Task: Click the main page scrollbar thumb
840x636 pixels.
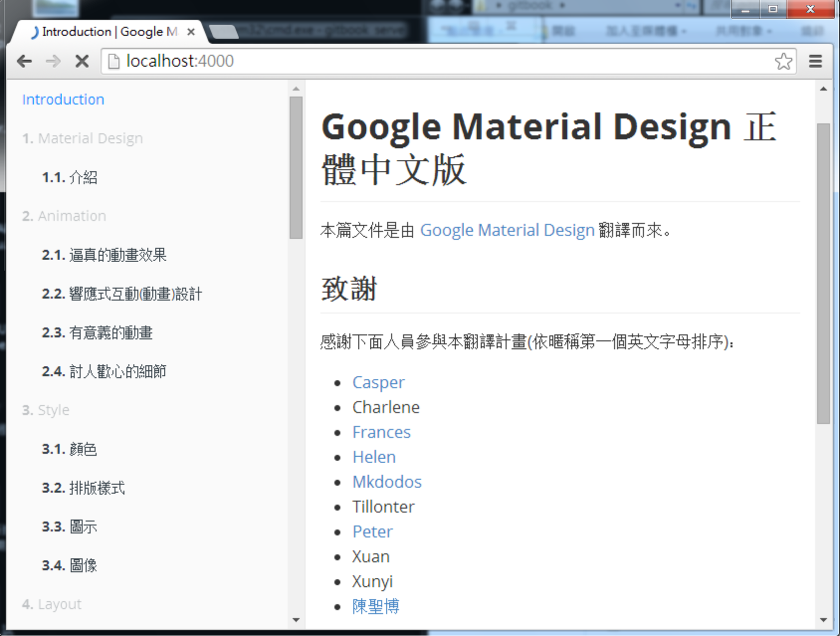Action: [x=823, y=273]
